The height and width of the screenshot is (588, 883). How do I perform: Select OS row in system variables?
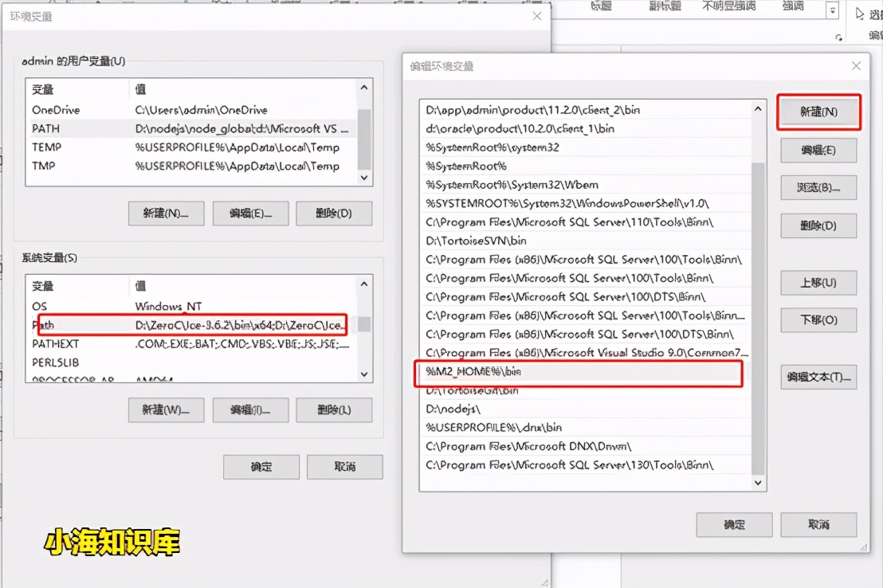191,307
